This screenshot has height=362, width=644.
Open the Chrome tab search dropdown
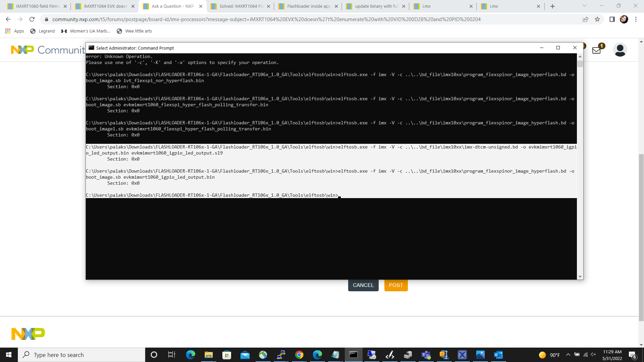[x=585, y=6]
